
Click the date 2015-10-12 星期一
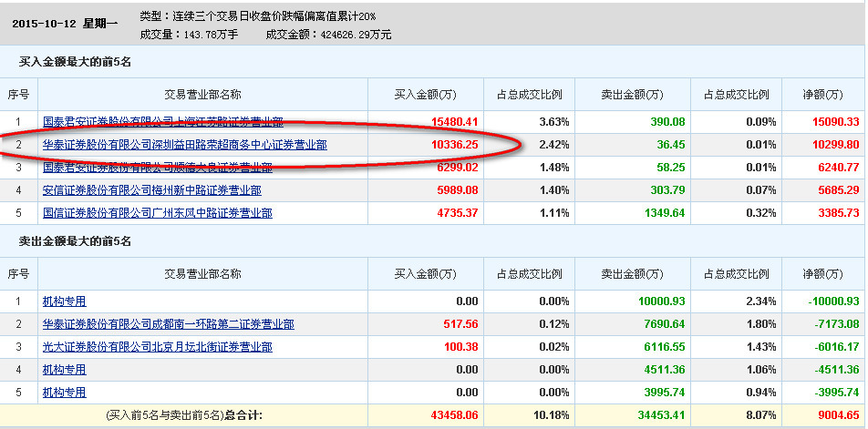coord(65,24)
